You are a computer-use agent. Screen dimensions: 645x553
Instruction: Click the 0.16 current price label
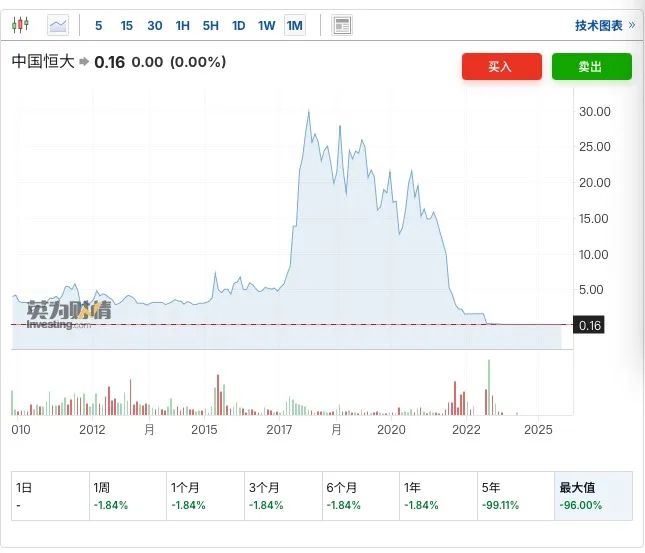(588, 325)
